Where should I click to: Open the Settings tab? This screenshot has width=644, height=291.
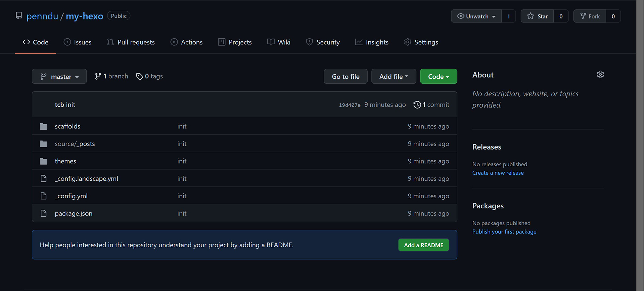click(x=421, y=42)
